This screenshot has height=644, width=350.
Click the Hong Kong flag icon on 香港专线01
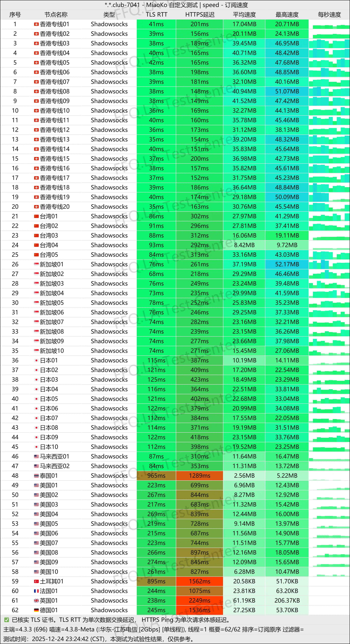(x=36, y=24)
